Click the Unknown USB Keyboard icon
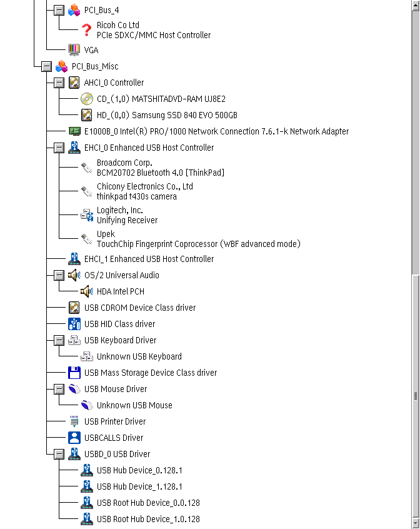Viewport: 420px width, 529px height. coord(87,356)
